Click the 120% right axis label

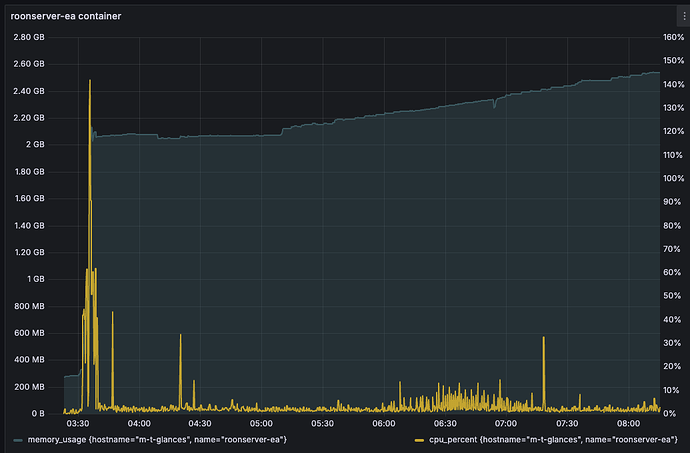point(674,131)
